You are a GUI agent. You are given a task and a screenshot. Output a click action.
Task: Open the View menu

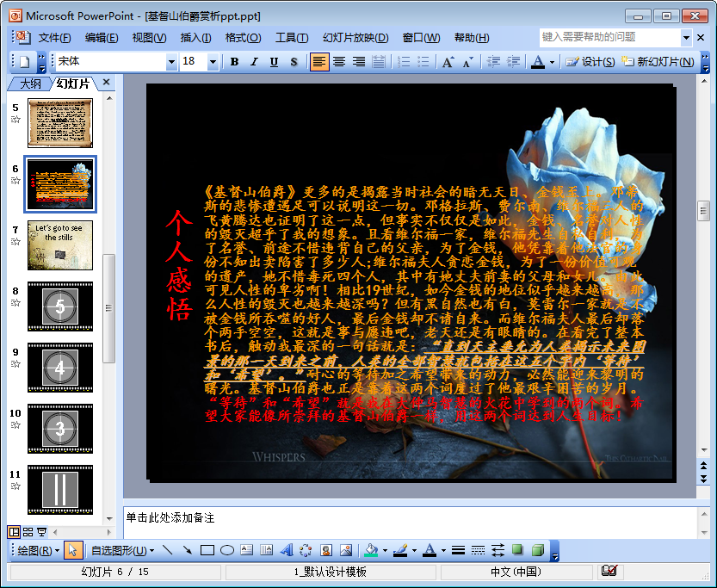(149, 38)
